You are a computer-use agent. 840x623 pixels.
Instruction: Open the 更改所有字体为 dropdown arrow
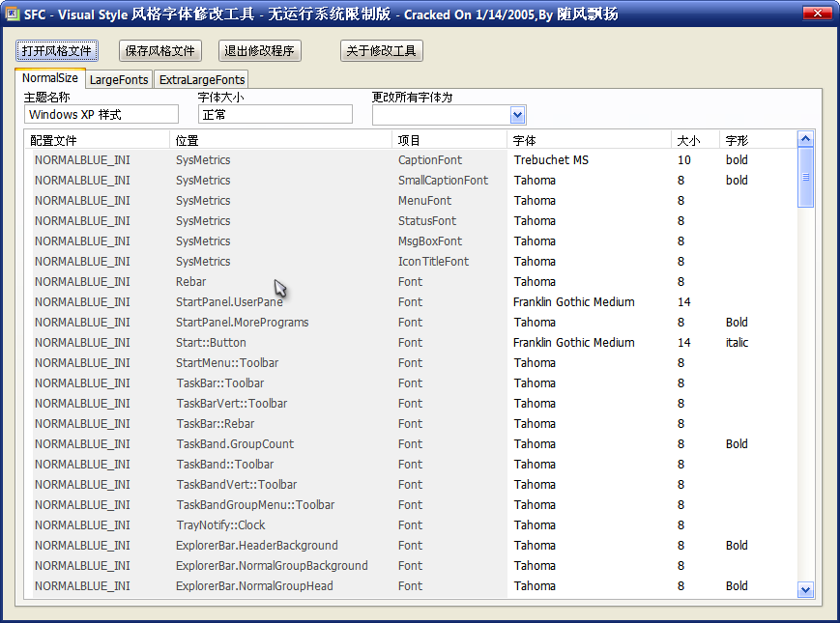point(517,115)
